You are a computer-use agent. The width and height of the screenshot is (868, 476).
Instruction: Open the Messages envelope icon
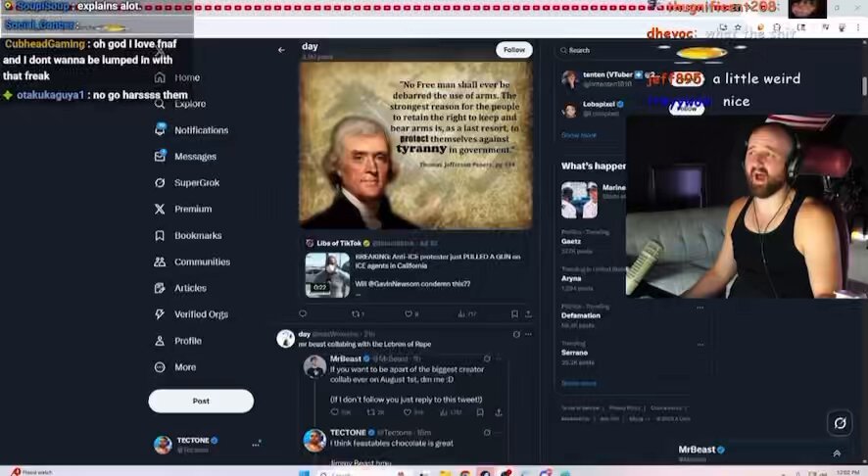click(160, 156)
